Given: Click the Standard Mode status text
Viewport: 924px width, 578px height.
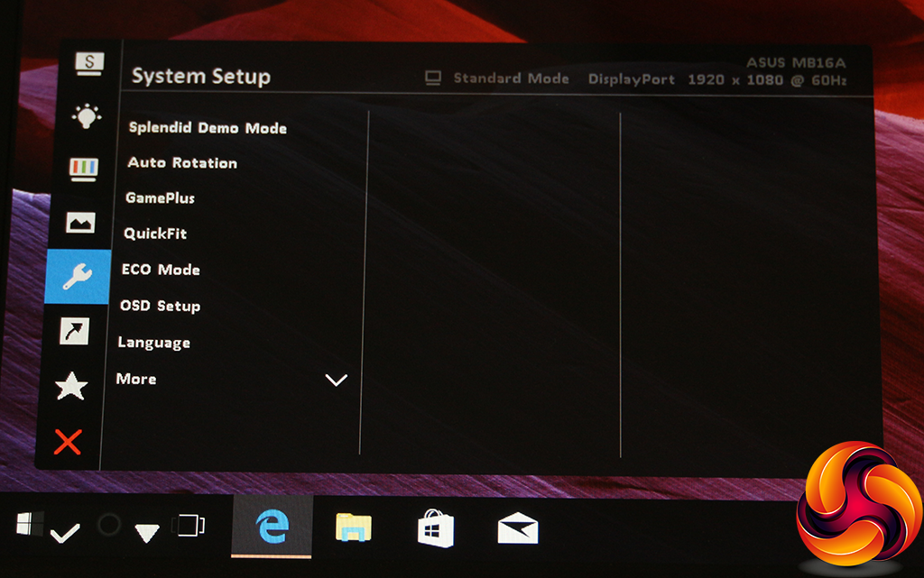Looking at the screenshot, I should [x=511, y=78].
